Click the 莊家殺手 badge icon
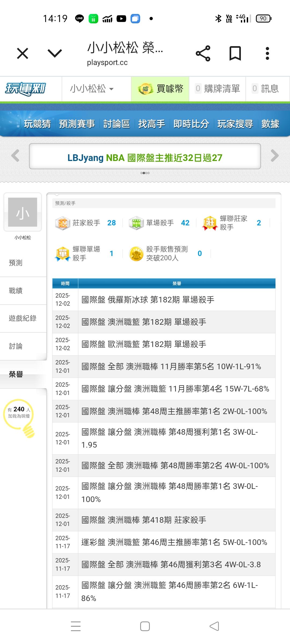 click(x=63, y=223)
